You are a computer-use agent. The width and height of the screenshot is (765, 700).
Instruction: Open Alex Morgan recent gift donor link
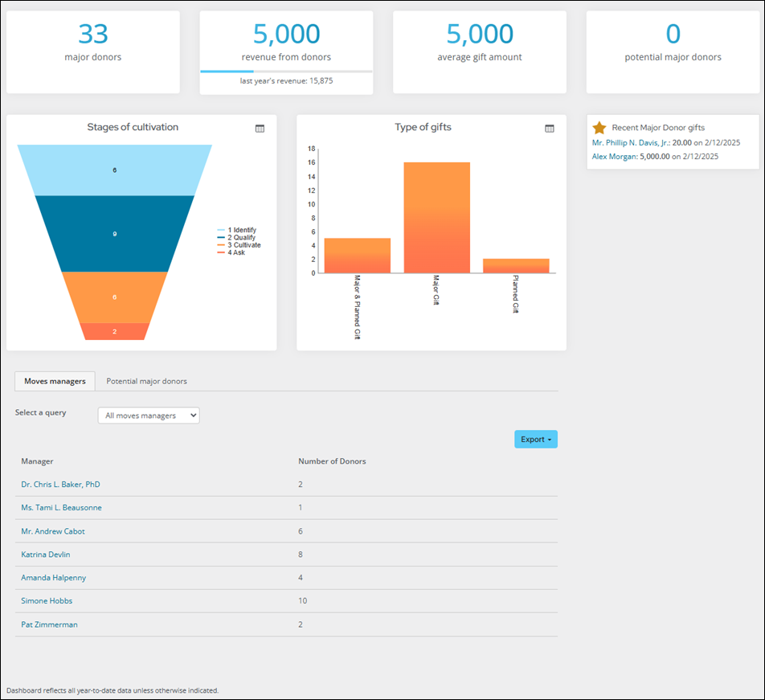coord(614,157)
